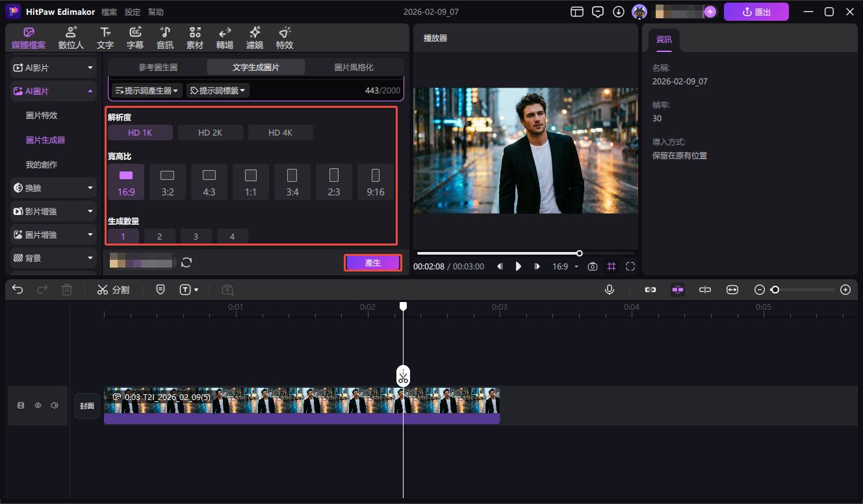Select the HD 2K resolution option

[210, 132]
